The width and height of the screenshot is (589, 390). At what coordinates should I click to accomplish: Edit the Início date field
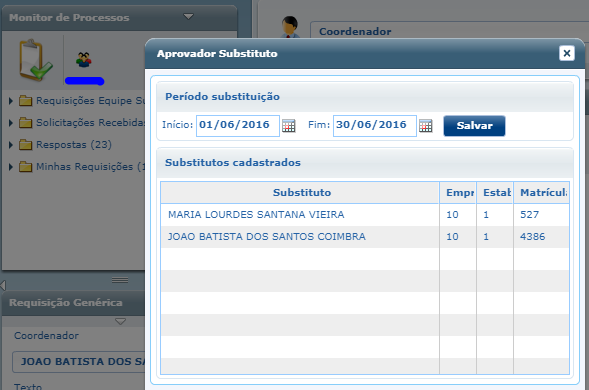(x=238, y=125)
